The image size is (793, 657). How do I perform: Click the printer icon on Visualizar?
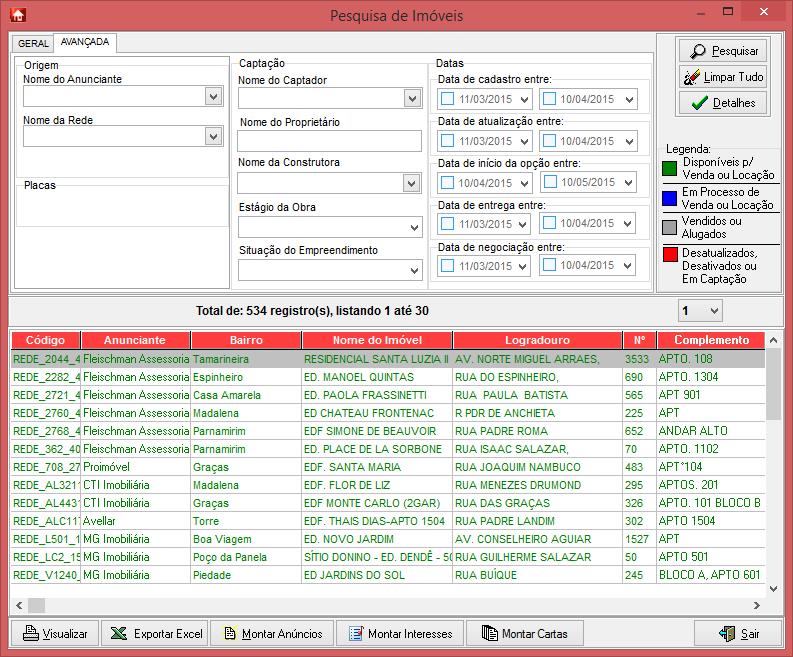pos(30,633)
